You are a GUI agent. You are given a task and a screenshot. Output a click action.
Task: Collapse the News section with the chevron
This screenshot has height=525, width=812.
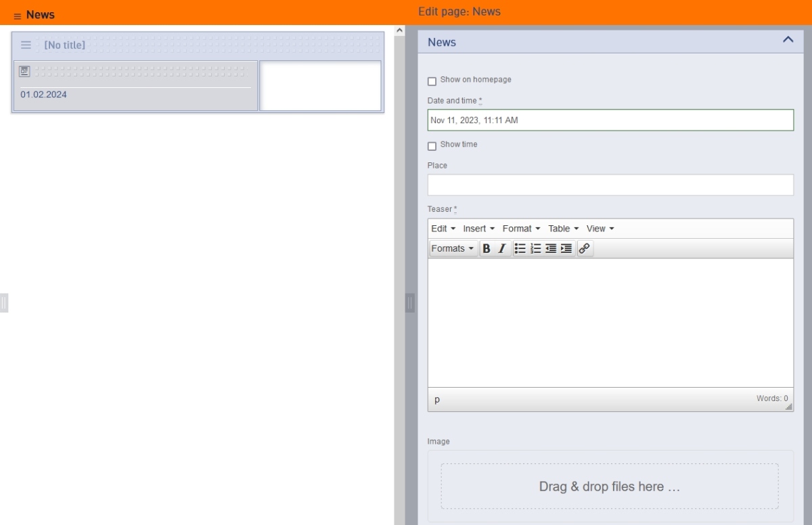(788, 41)
